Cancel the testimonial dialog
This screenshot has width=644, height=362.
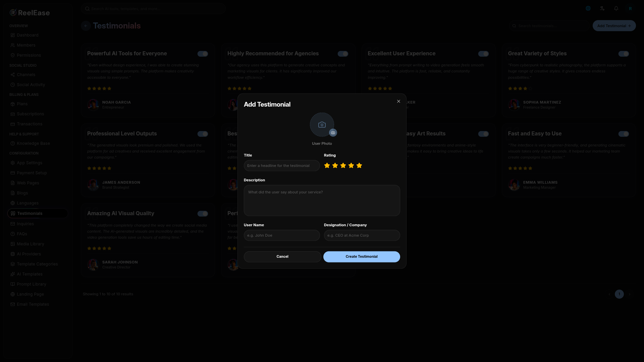pos(282,257)
